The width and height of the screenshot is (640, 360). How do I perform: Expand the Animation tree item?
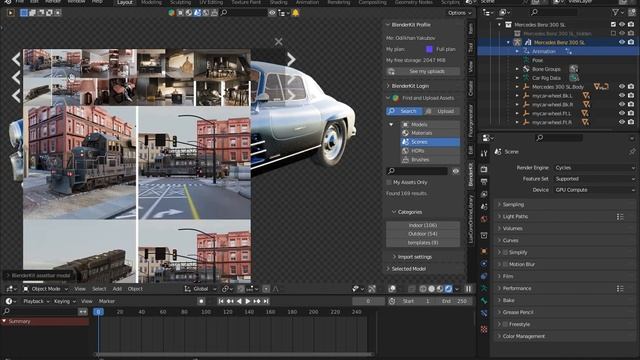coord(517,51)
